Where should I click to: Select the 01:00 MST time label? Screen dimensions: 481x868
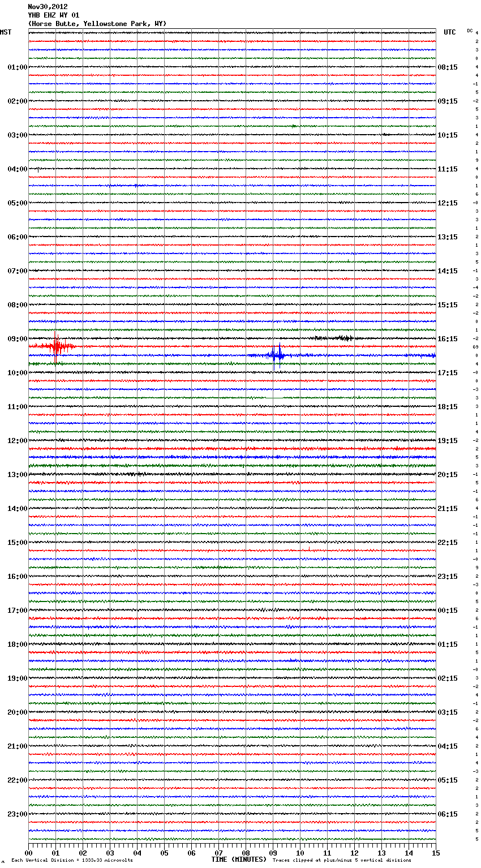coord(17,67)
